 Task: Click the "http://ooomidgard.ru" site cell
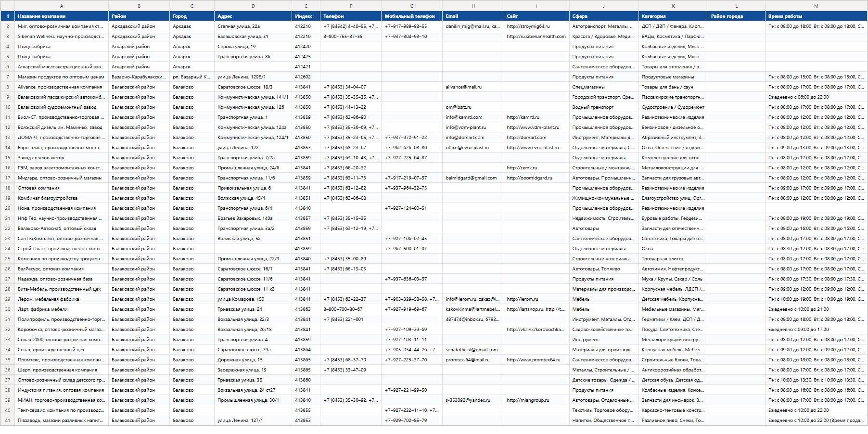[536, 178]
